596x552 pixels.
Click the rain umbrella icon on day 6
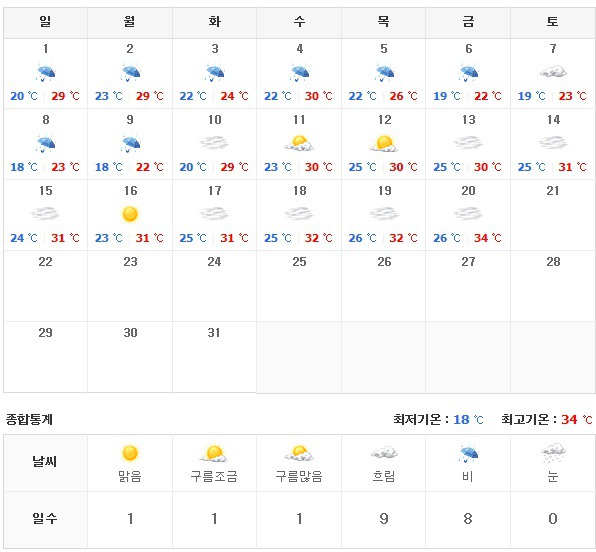tap(469, 73)
